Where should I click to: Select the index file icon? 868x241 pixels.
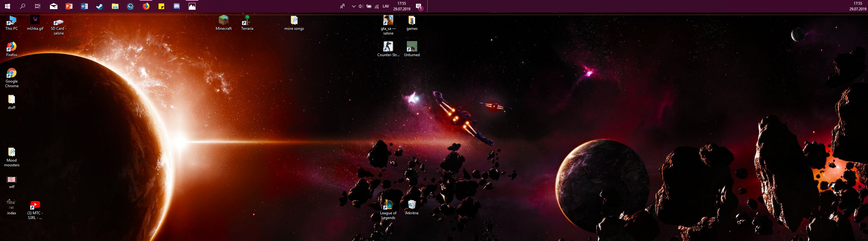pyautogui.click(x=11, y=207)
